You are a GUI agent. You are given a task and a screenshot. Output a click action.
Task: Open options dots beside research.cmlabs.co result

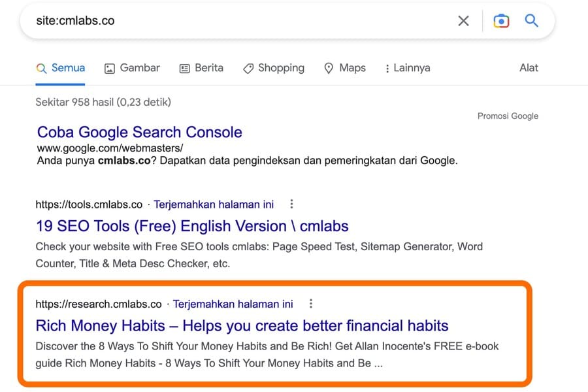311,304
